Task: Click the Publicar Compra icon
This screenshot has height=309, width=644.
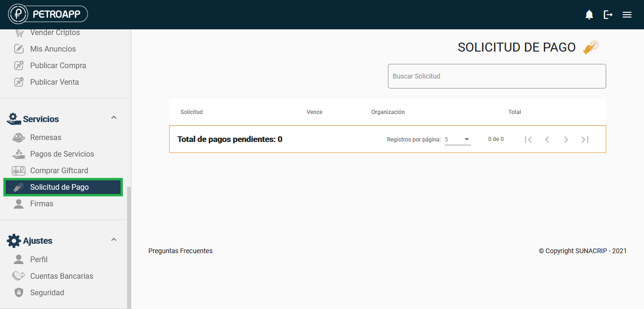Action: 19,65
